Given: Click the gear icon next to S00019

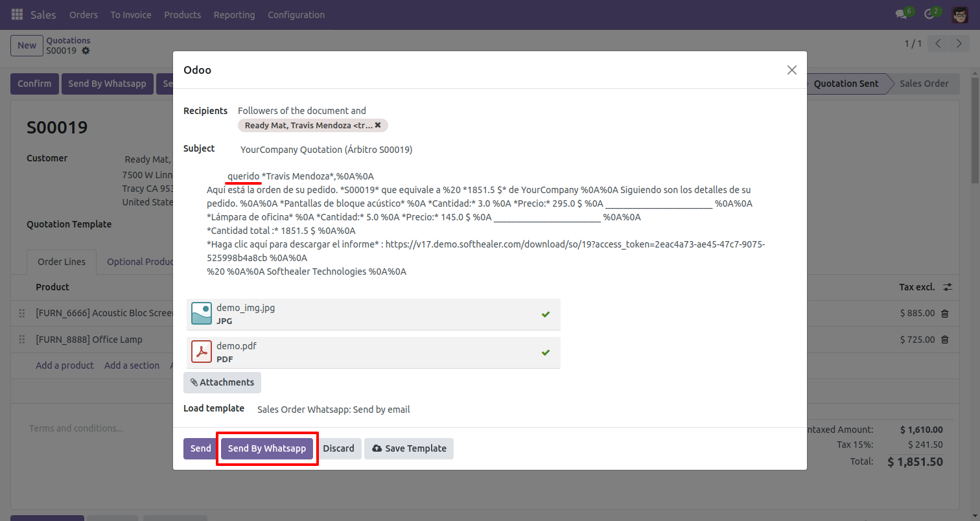Looking at the screenshot, I should point(86,51).
